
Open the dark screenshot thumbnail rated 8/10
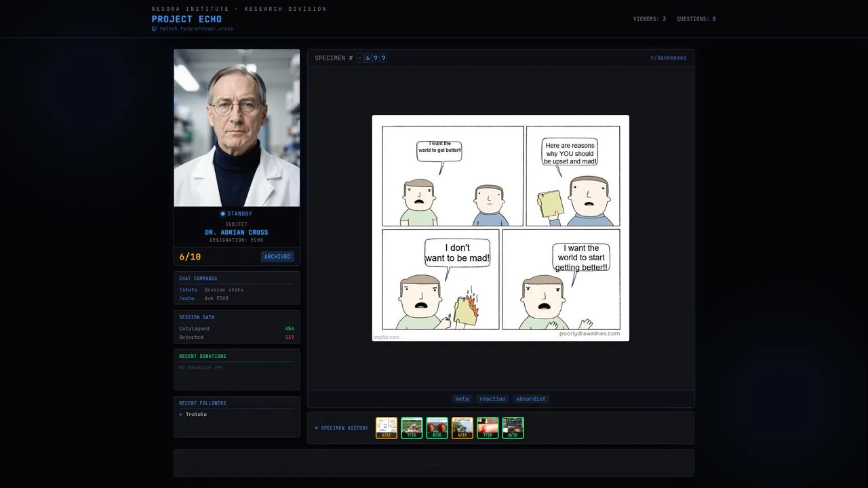pyautogui.click(x=513, y=428)
